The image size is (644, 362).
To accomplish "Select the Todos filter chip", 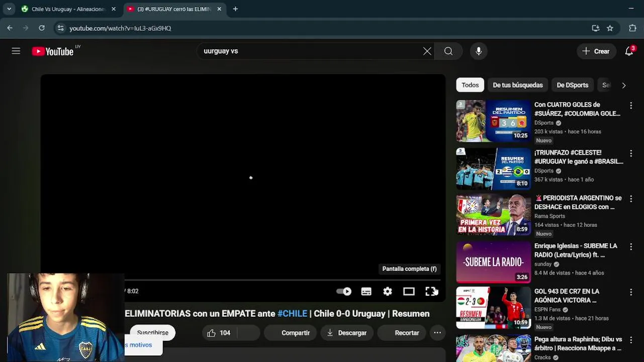I will click(x=470, y=85).
